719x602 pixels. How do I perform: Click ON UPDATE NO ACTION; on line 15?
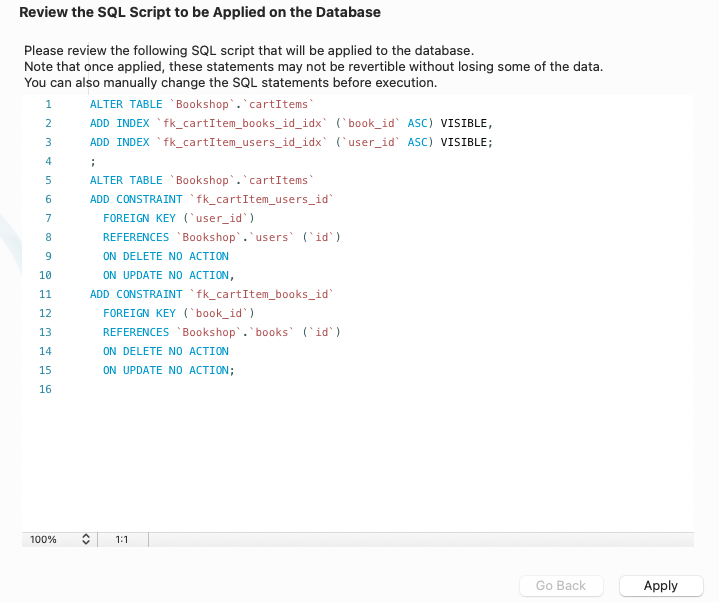point(169,370)
